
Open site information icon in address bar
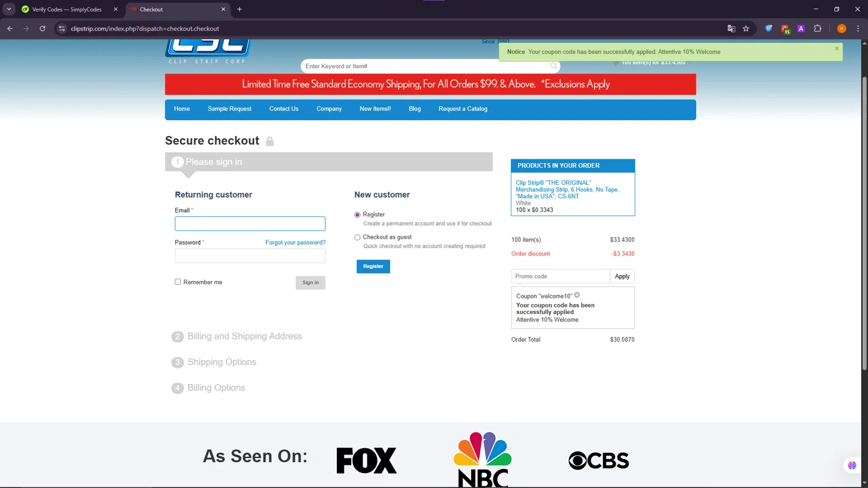(x=62, y=28)
